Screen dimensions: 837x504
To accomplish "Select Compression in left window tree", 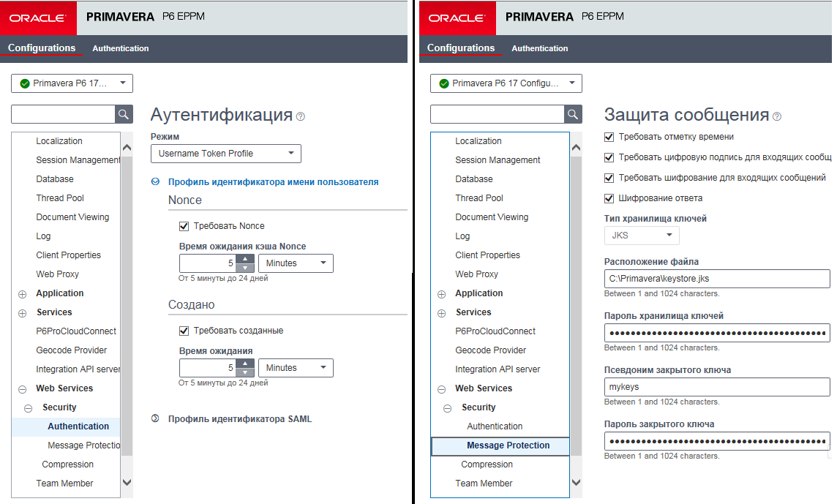I will click(68, 464).
